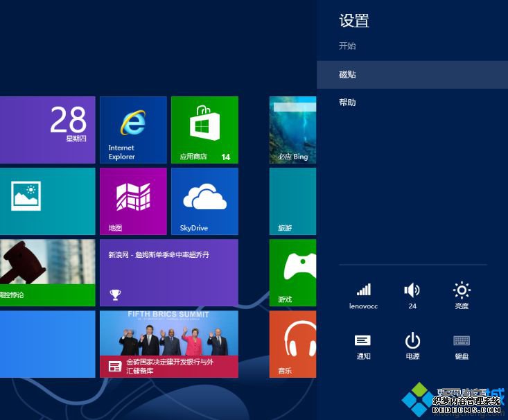Open the 应用商店 Store tile

(204, 130)
